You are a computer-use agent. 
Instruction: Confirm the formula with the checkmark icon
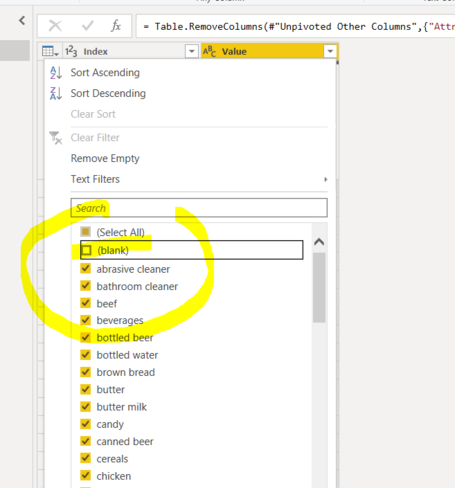point(87,26)
